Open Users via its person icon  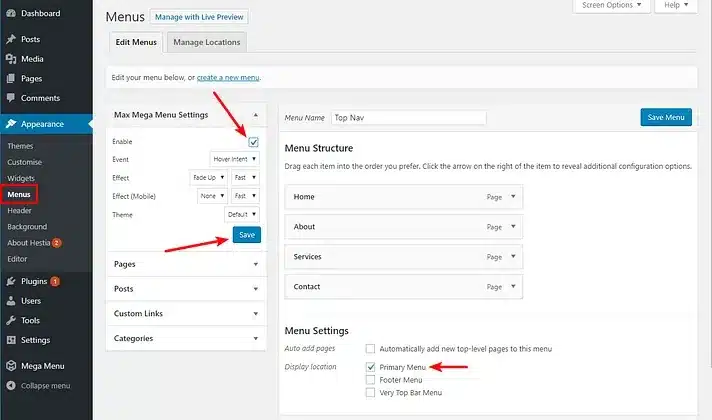(x=10, y=301)
